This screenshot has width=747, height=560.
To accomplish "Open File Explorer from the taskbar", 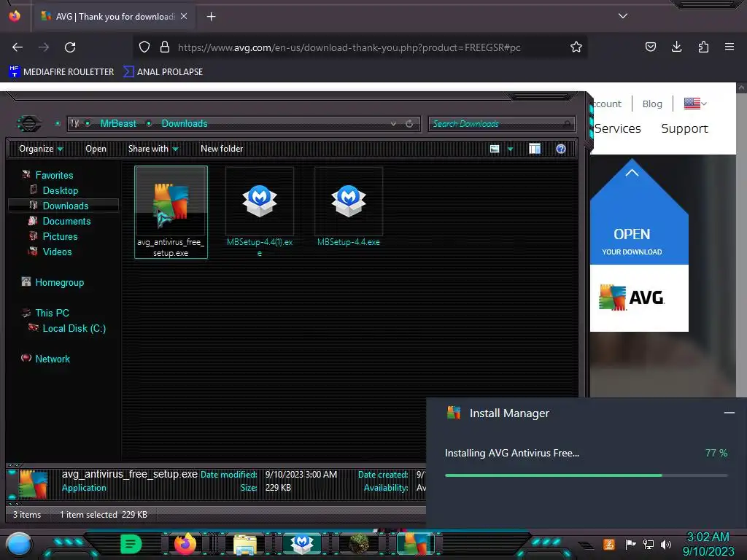I will pos(245,544).
